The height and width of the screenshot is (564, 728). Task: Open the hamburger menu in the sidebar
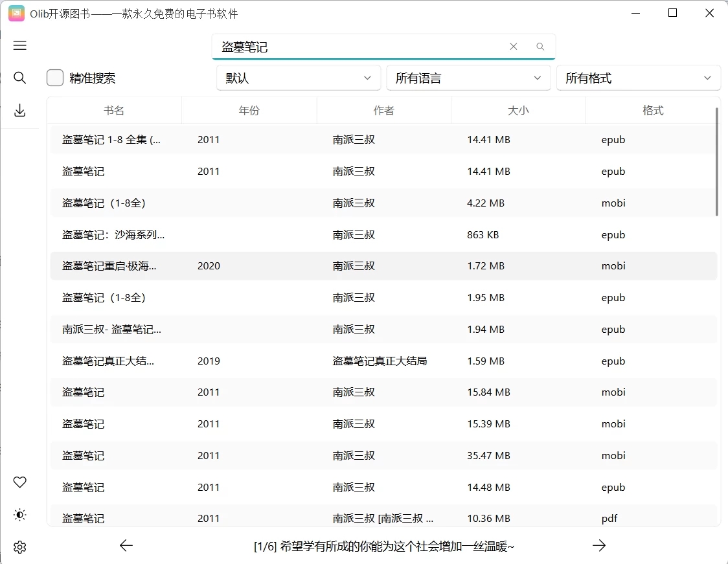[19, 45]
